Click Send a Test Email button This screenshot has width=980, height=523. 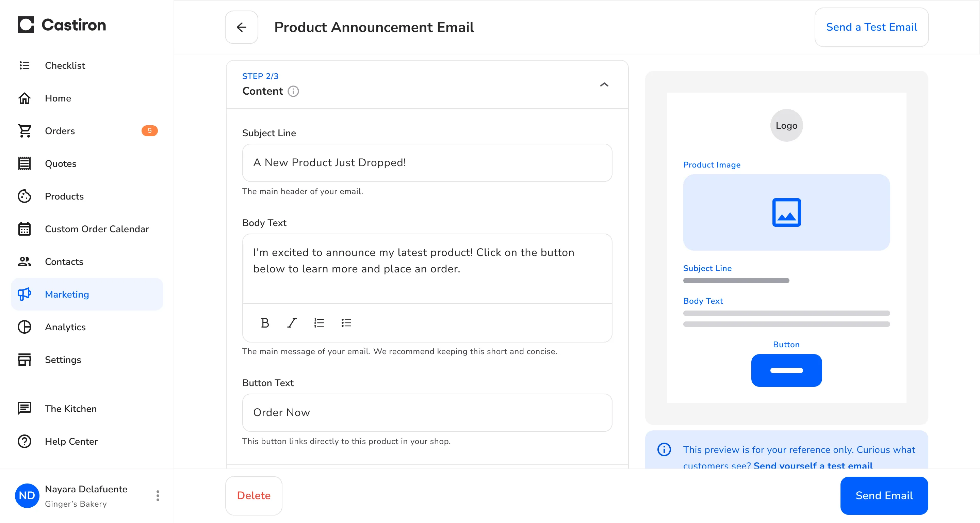click(x=871, y=27)
